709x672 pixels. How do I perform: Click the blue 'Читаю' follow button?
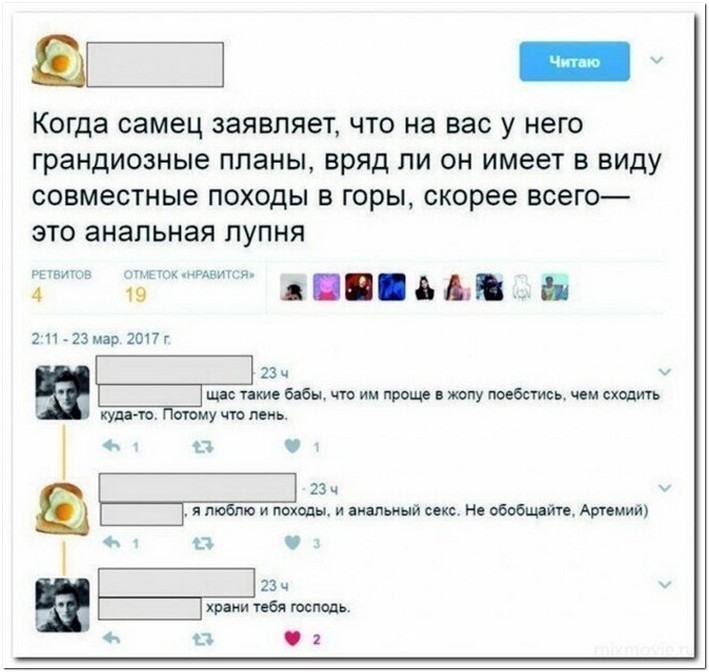coord(574,62)
